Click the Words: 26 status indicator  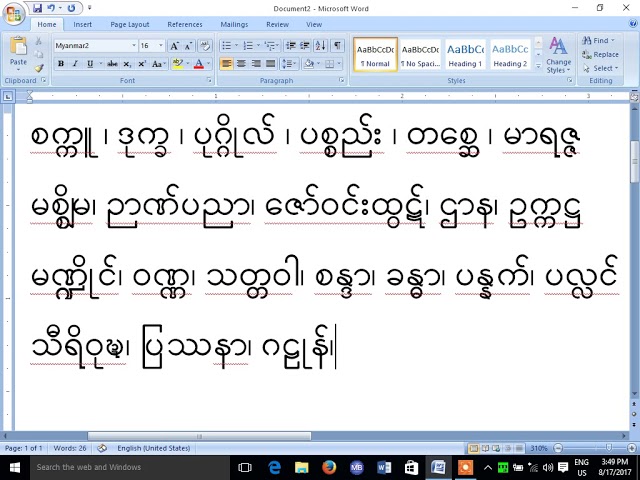click(70, 448)
